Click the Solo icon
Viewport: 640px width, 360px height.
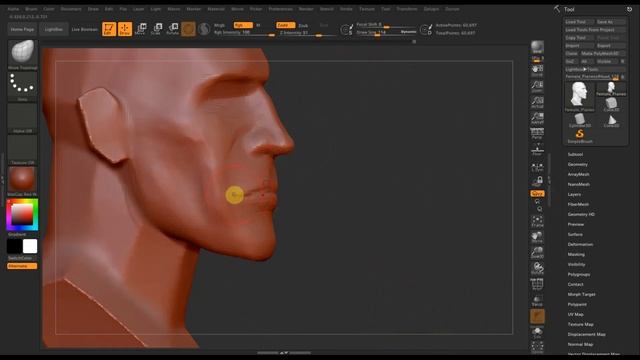(x=537, y=333)
